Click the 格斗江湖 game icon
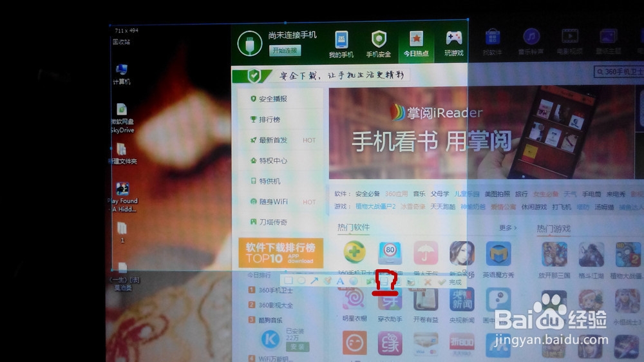The width and height of the screenshot is (644, 362). coord(591,255)
